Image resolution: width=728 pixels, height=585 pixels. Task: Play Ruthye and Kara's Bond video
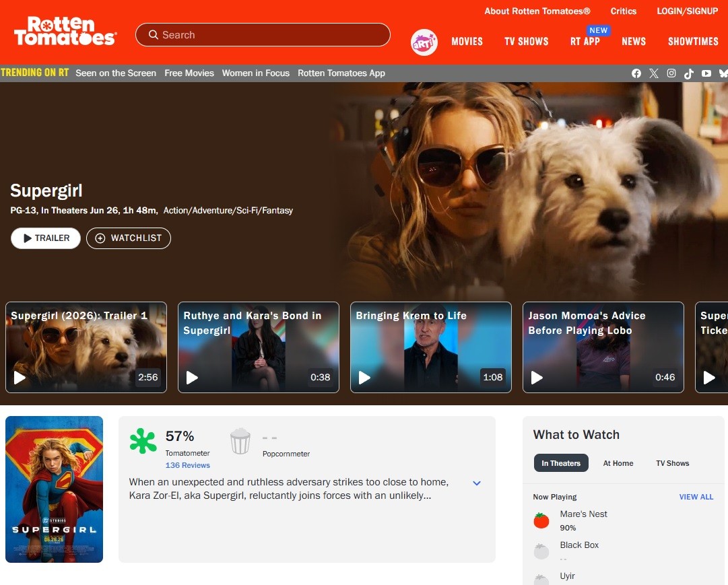pos(259,347)
